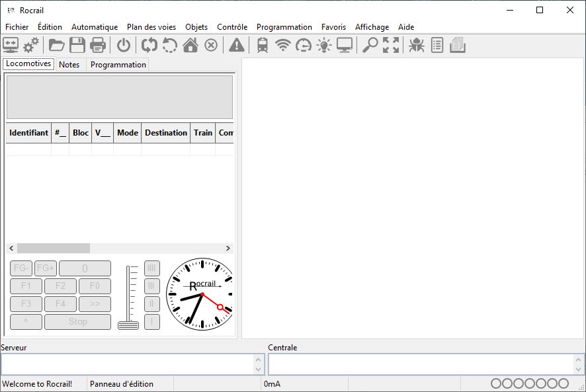Click the power on/off toolbar icon
Image resolution: width=586 pixels, height=392 pixels.
[x=124, y=46]
